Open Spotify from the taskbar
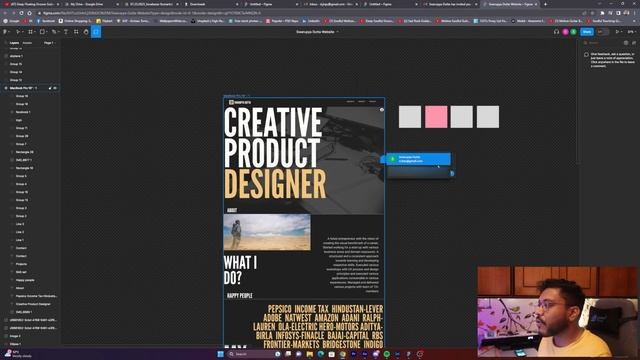640x360 pixels. click(387, 354)
